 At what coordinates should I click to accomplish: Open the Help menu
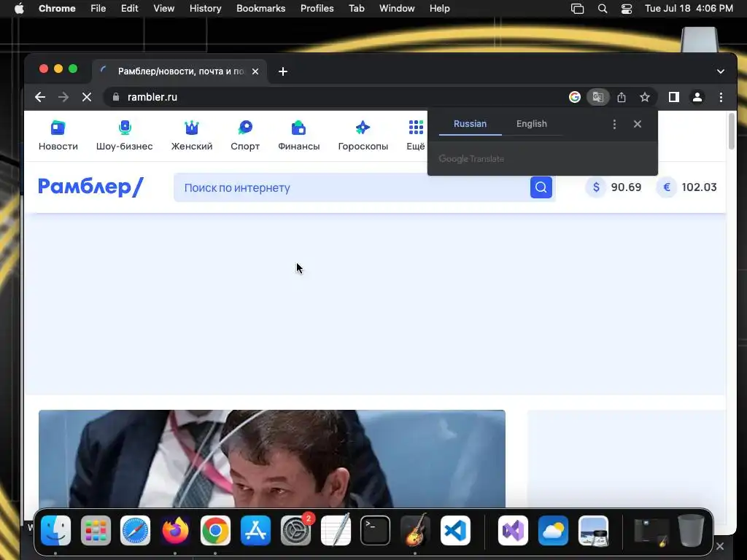[x=439, y=9]
